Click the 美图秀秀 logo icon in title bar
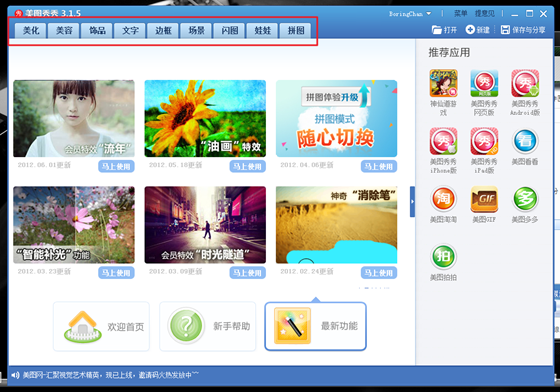This screenshot has width=560, height=392. 19,14
